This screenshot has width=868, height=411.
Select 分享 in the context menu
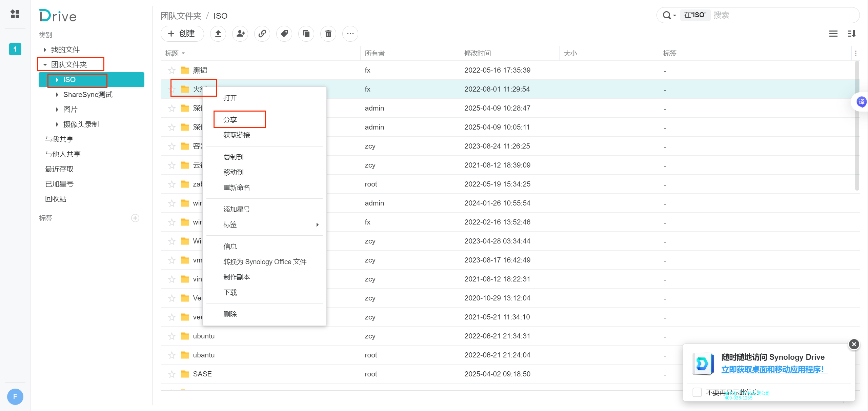click(x=230, y=120)
